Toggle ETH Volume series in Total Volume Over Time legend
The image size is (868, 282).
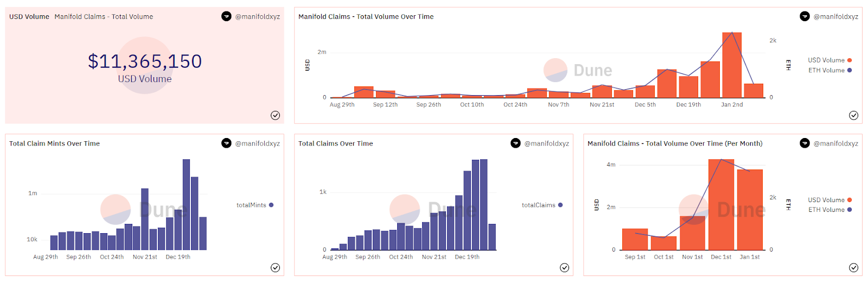coord(826,70)
